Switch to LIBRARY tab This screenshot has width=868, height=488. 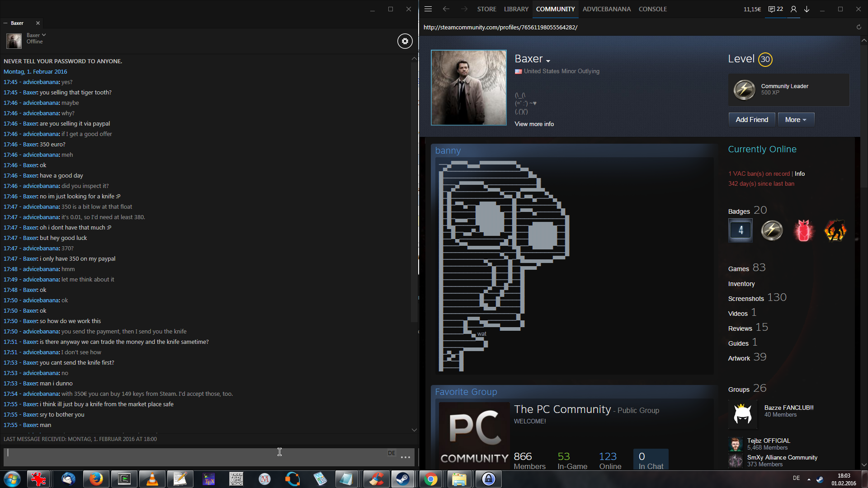click(516, 9)
